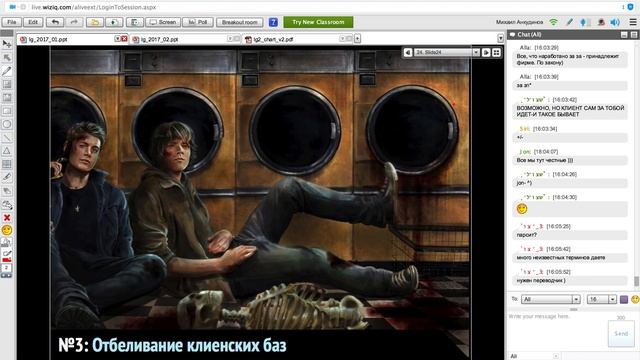Image resolution: width=640 pixels, height=360 pixels.
Task: Open dropdown arrow on lg2_chart_v2.pdf tab
Action: click(342, 38)
